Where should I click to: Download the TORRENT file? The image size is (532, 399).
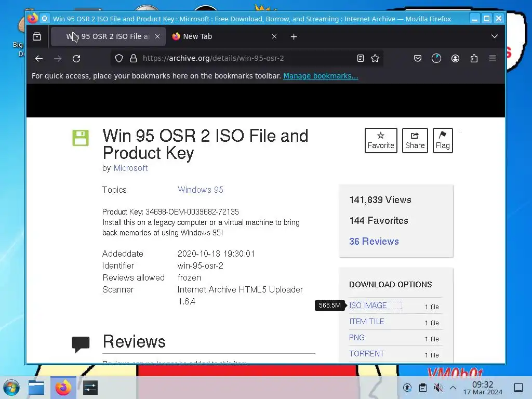(367, 353)
